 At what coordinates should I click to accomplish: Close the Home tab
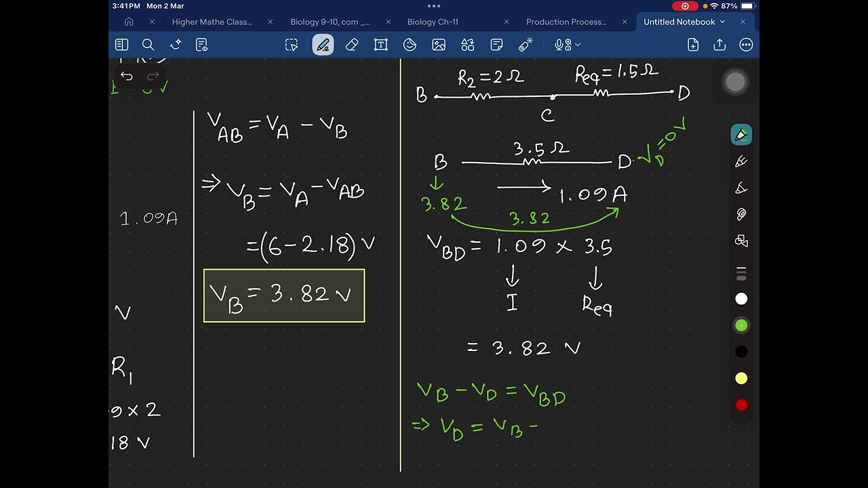tap(152, 22)
